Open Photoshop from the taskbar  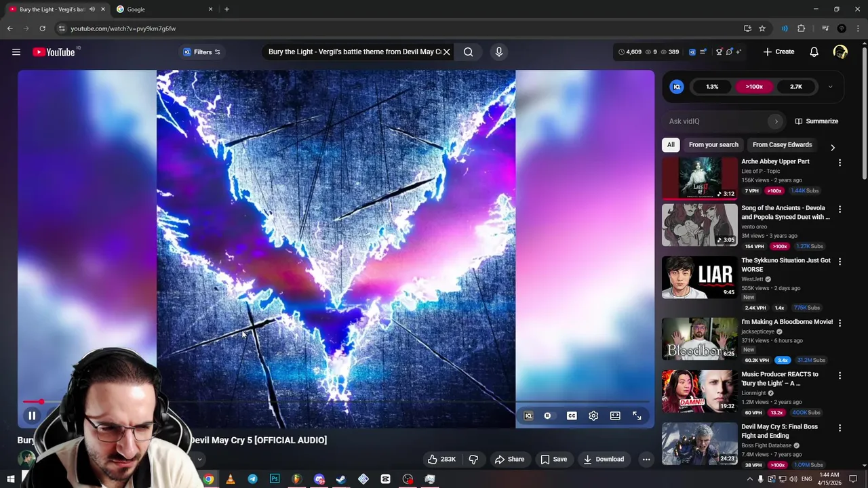click(x=275, y=479)
